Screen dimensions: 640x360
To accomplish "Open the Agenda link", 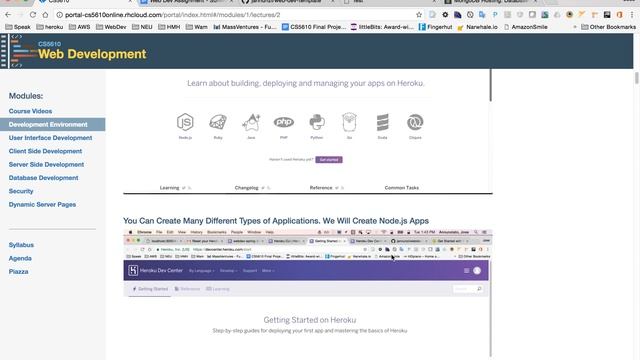I will coord(20,258).
